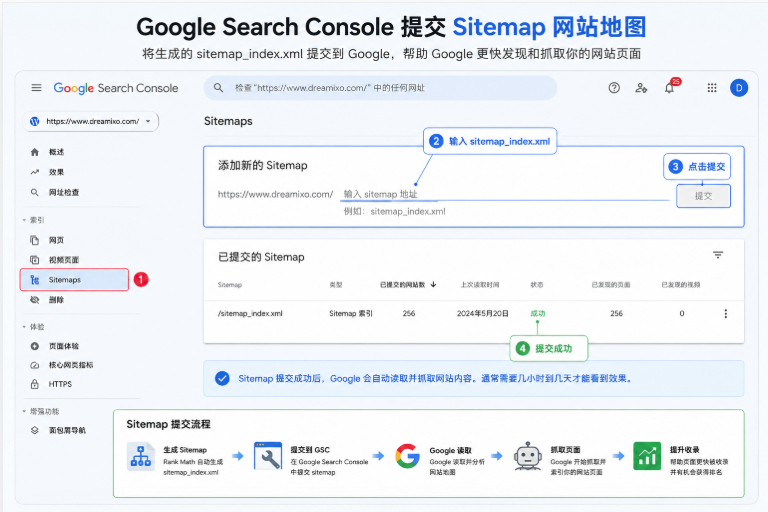Click the 状态 column header
Screen dimensions: 768x512
(537, 285)
